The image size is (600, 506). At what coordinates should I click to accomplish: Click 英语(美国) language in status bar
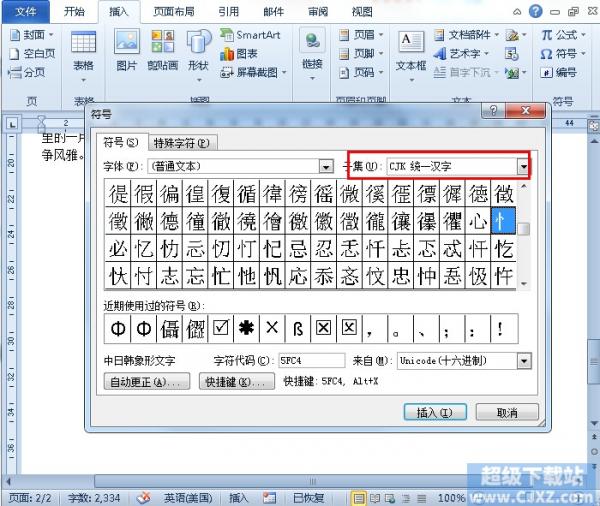pos(188,498)
